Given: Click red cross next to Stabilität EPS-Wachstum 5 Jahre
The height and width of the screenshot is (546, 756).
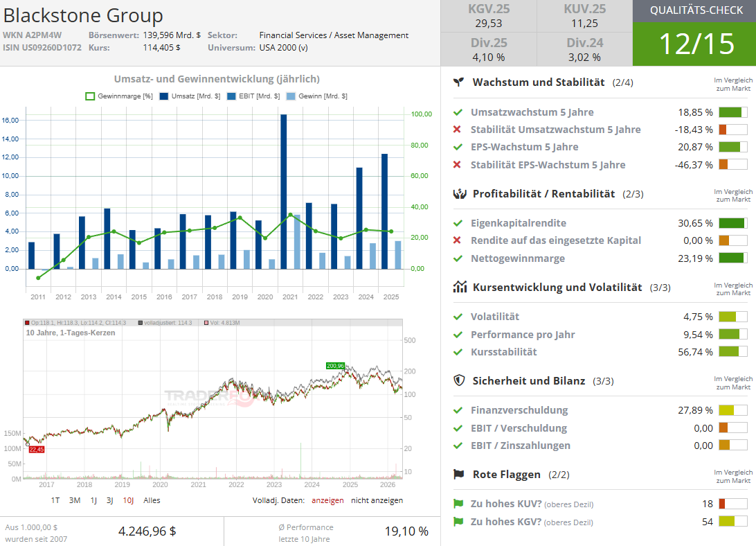Looking at the screenshot, I should point(457,165).
